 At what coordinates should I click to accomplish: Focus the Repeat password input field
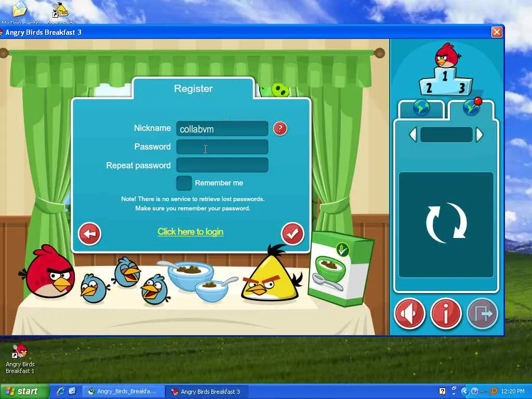click(222, 165)
